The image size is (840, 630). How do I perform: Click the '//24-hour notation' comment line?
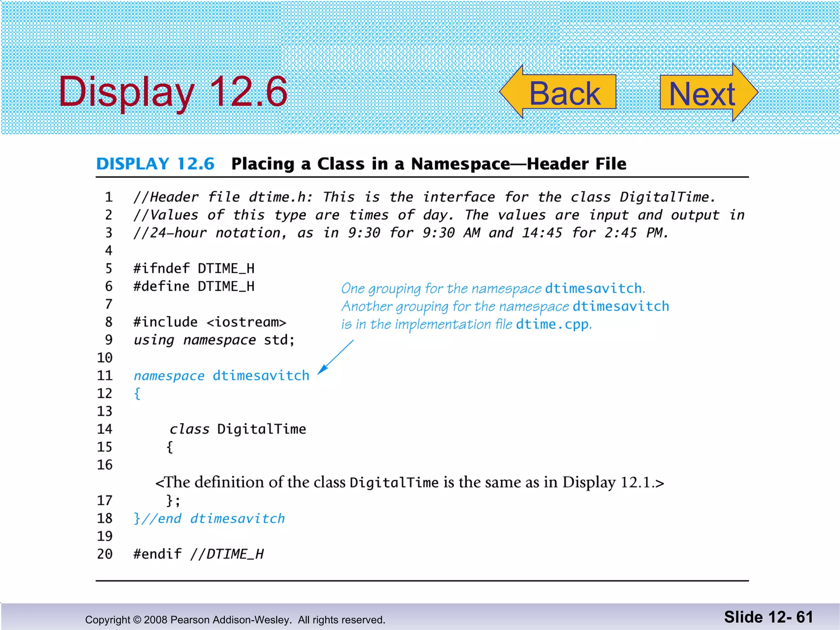click(x=401, y=233)
